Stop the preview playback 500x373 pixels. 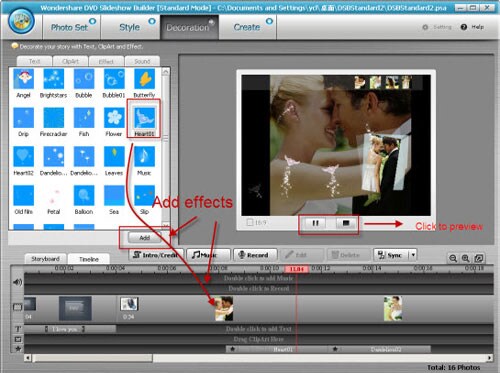click(346, 223)
